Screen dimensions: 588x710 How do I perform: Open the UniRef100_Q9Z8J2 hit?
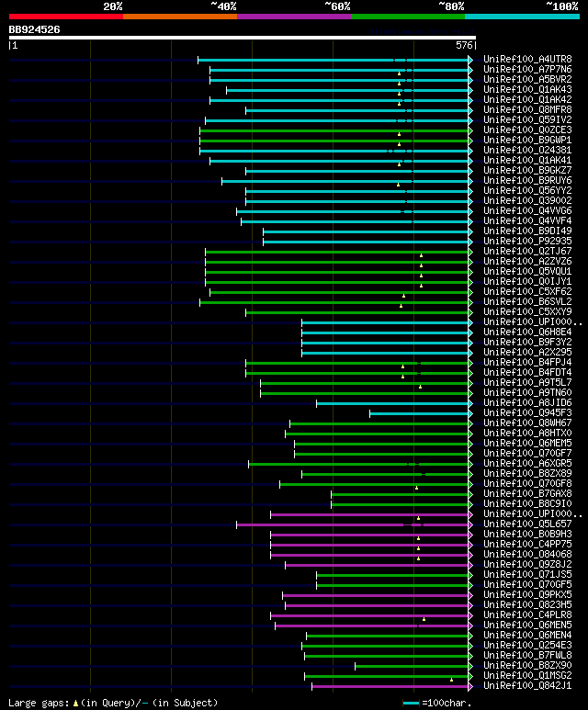pos(527,564)
